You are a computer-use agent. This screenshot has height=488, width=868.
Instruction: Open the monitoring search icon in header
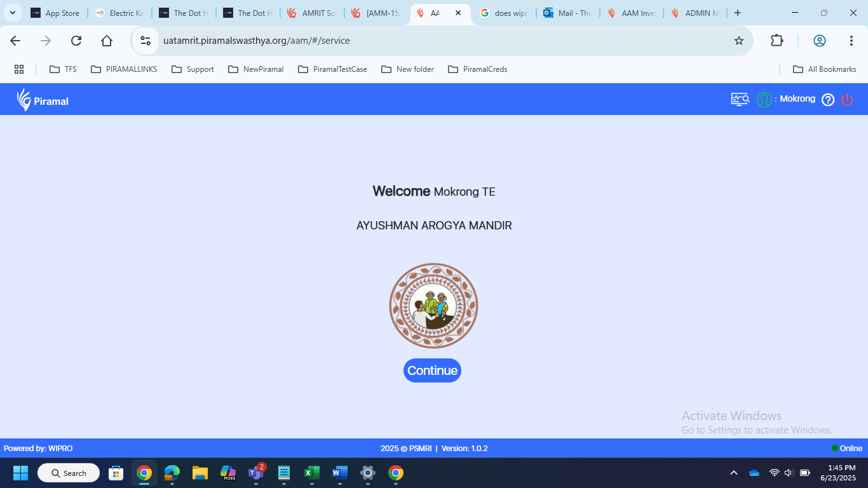(740, 99)
